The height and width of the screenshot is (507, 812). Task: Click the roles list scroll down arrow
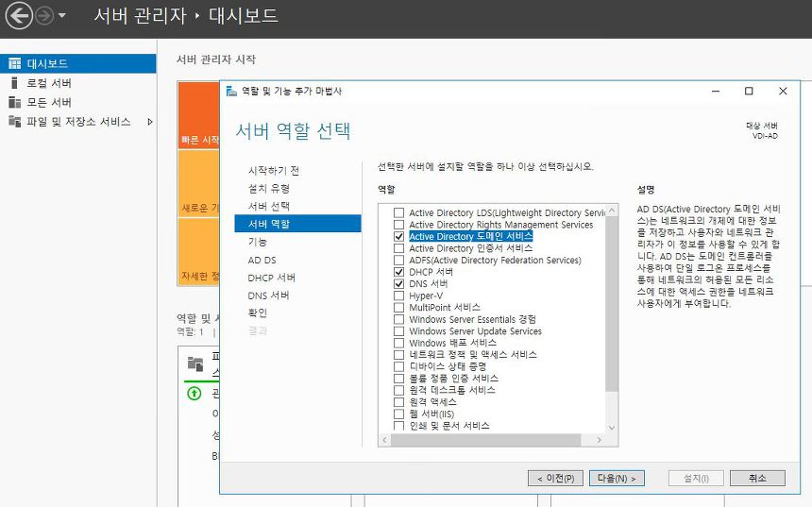(x=612, y=428)
